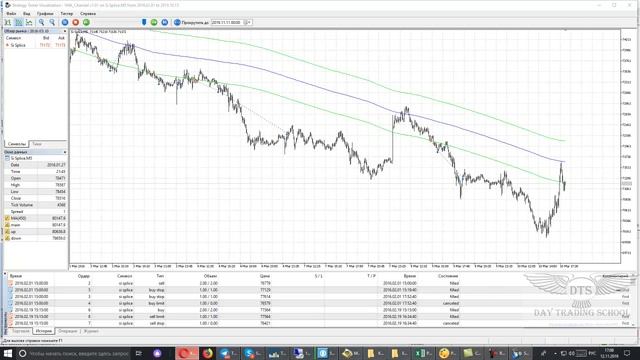Screen dimensions: 640x360
Task: Start testing with the green play button
Action: (x=154, y=22)
